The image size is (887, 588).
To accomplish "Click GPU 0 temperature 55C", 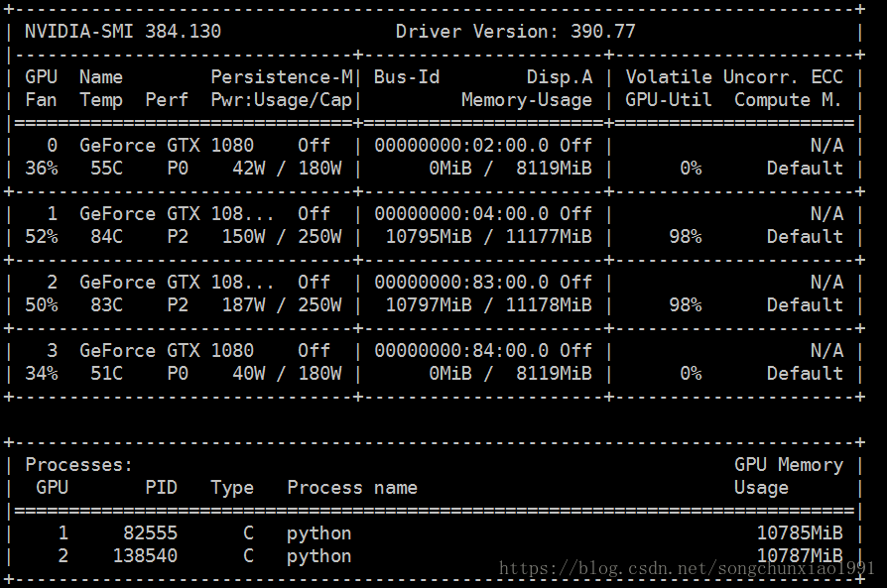I will [106, 169].
